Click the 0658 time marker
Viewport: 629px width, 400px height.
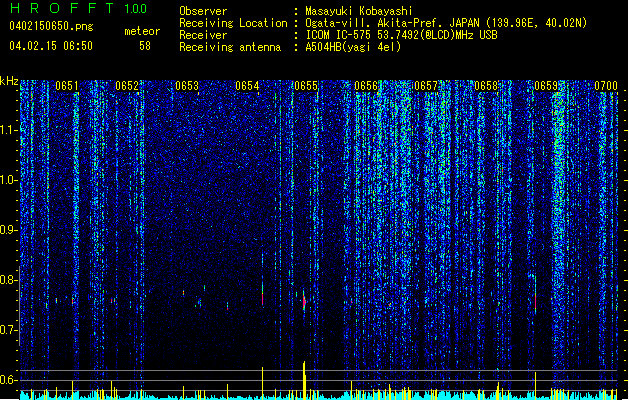tap(486, 86)
